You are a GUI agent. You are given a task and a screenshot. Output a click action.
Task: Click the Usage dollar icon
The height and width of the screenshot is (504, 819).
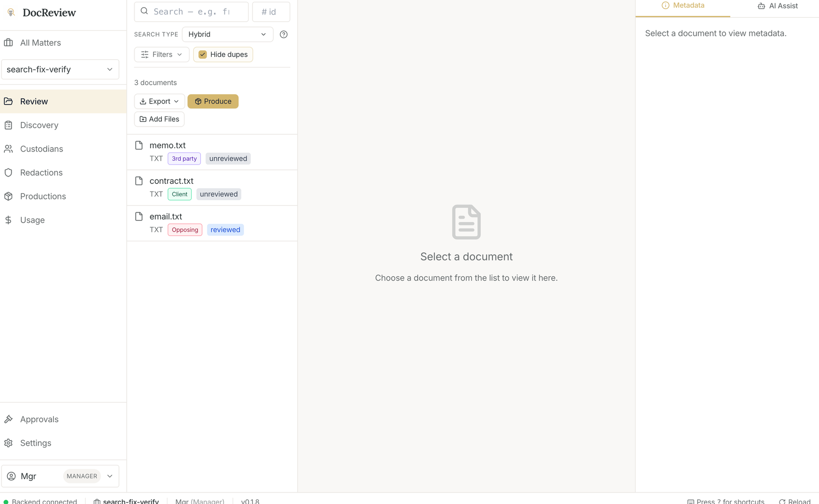click(x=8, y=220)
